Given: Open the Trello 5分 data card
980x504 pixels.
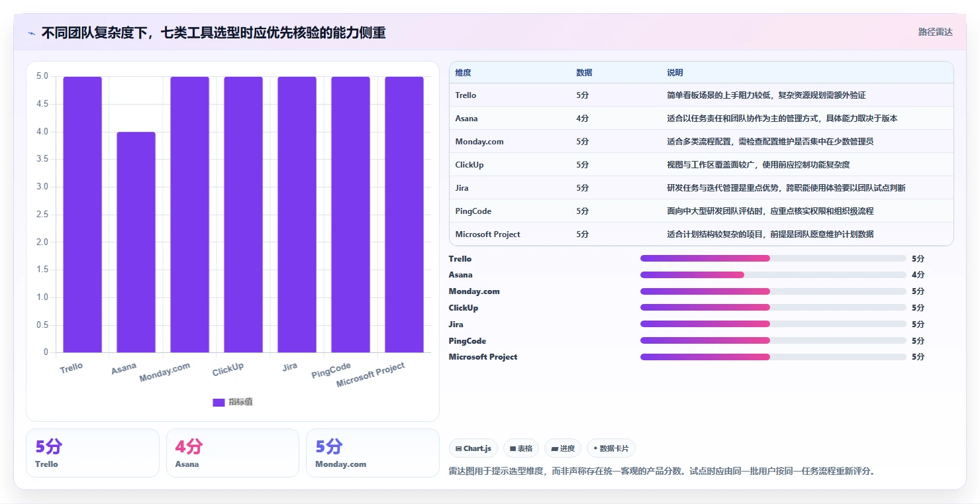Looking at the screenshot, I should pos(93,453).
